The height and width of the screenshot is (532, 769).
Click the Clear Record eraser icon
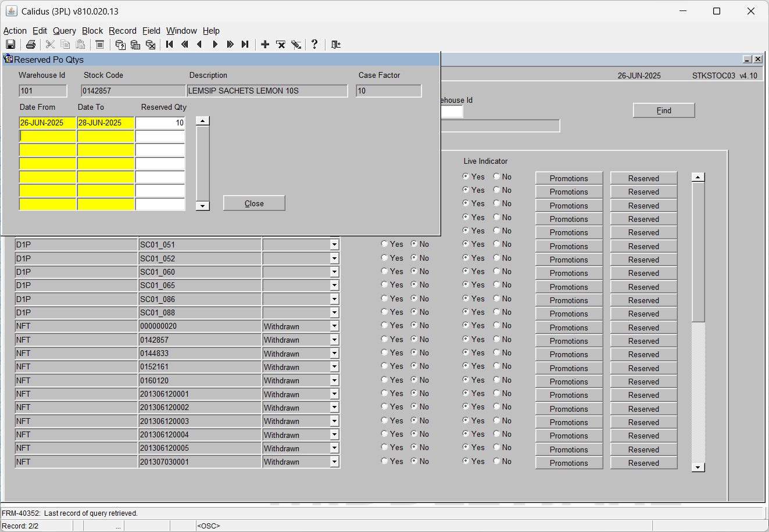296,45
